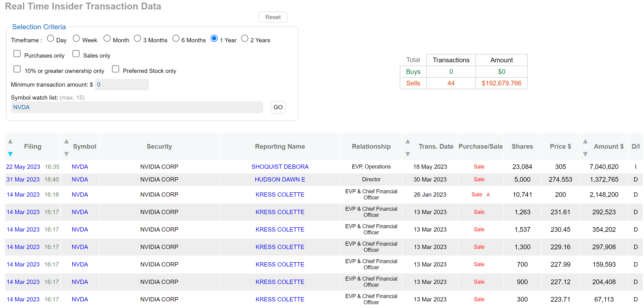Open SHOQUIST DEBORA reporting name link
The height and width of the screenshot is (308, 644).
(x=280, y=167)
